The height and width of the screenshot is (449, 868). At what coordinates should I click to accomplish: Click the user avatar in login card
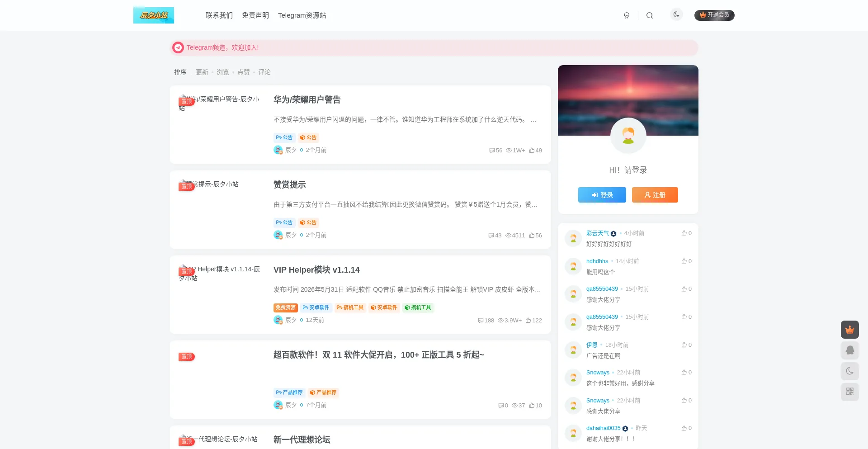(x=628, y=135)
